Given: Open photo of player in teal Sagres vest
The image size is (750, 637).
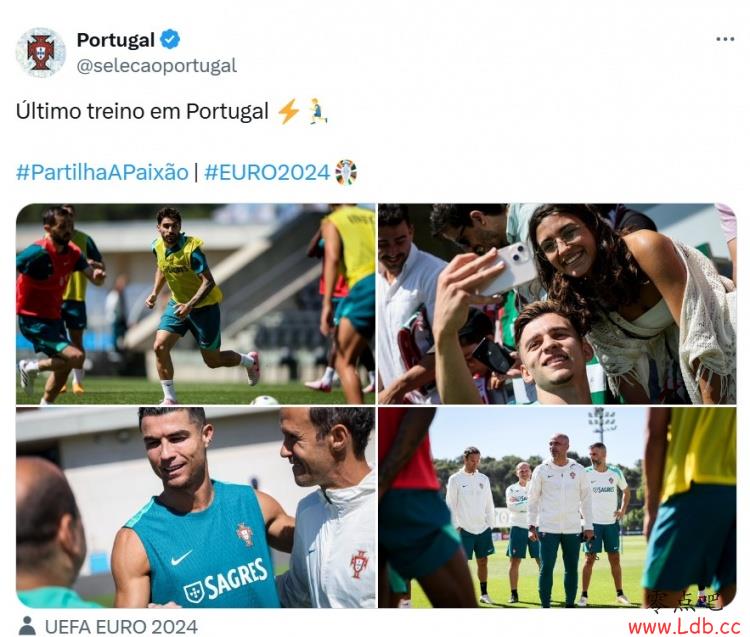Looking at the screenshot, I should (196, 507).
